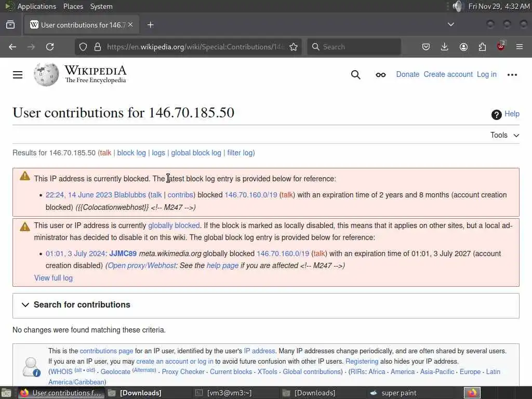Click the browser forward arrow
532x399 pixels.
31,47
